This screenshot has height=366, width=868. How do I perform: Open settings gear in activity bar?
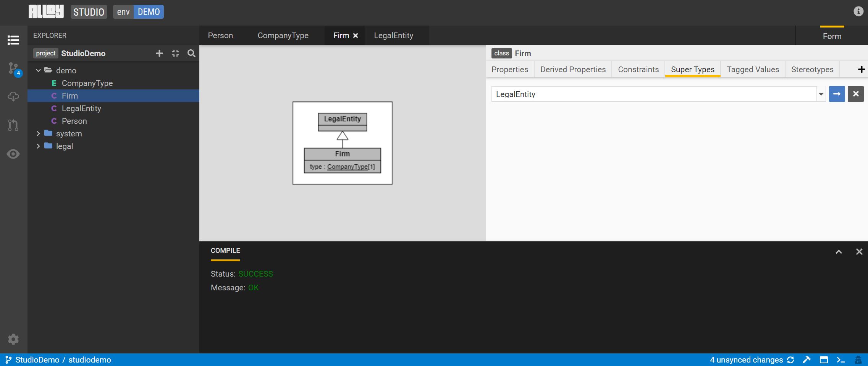point(13,339)
